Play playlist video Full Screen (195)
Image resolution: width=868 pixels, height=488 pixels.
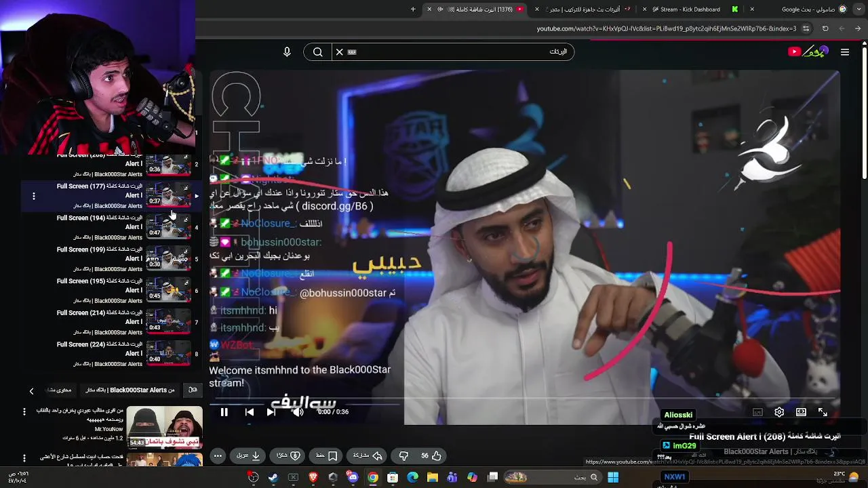click(x=167, y=291)
